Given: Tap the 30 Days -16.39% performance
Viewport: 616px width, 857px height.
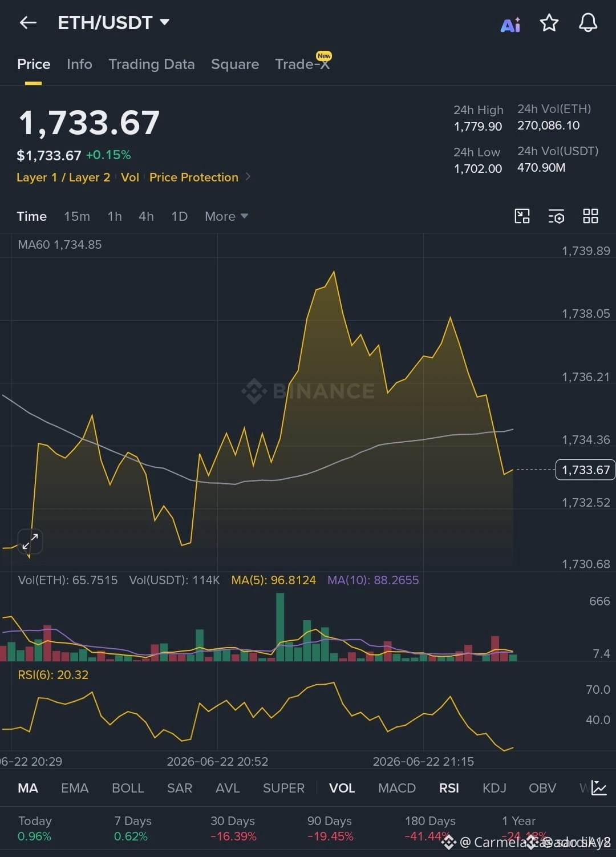Looking at the screenshot, I should click(233, 828).
